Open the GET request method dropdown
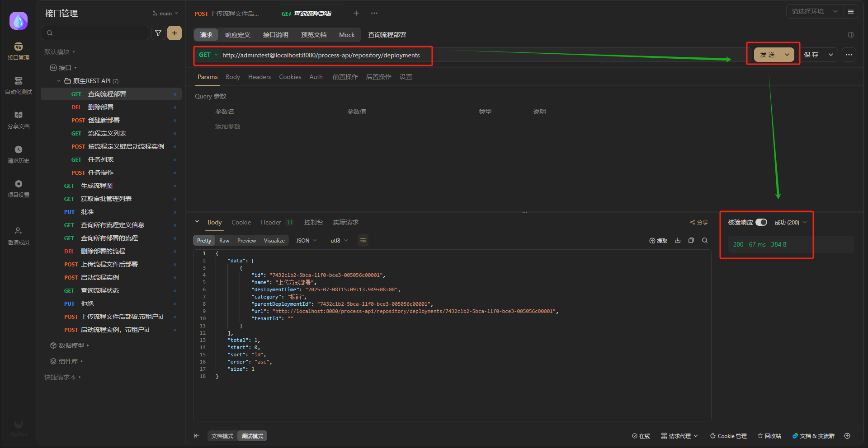Viewport: 868px width, 448px height. [208, 55]
